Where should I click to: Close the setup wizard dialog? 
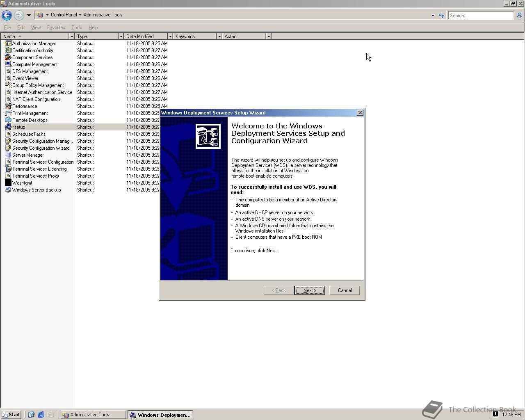point(360,113)
